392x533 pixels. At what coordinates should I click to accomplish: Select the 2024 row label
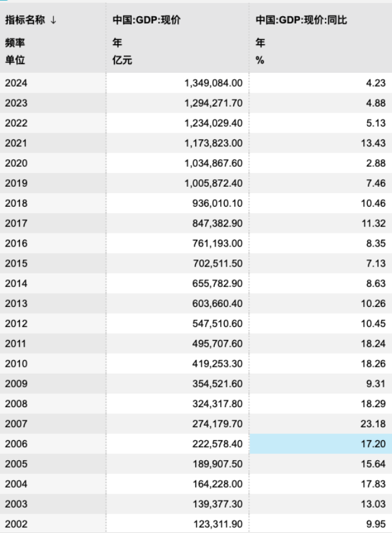16,83
